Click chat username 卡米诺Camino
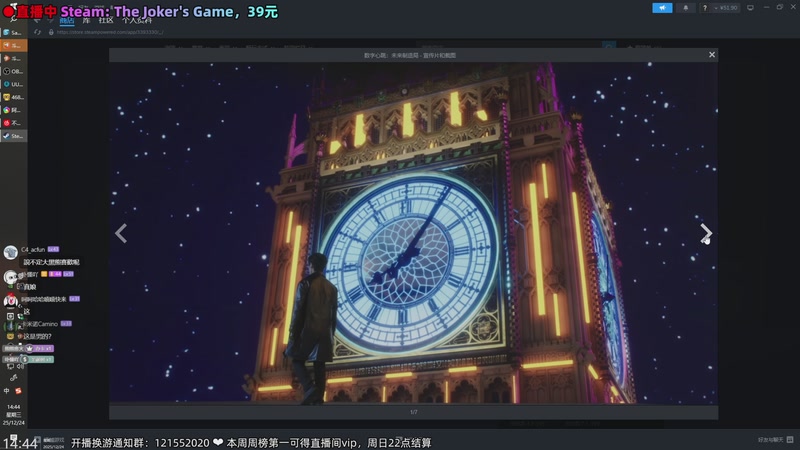The image size is (800, 450). click(40, 324)
